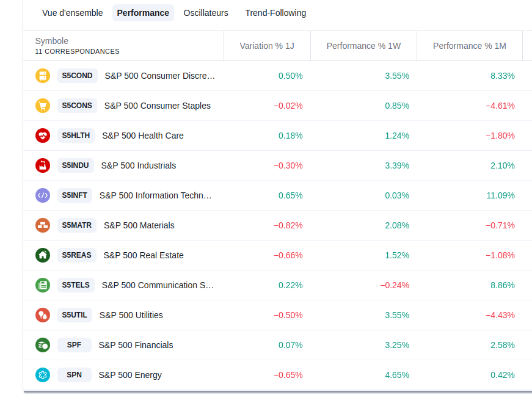The height and width of the screenshot is (403, 532).
Task: Sort the table by Symbole header
Action: click(x=52, y=41)
